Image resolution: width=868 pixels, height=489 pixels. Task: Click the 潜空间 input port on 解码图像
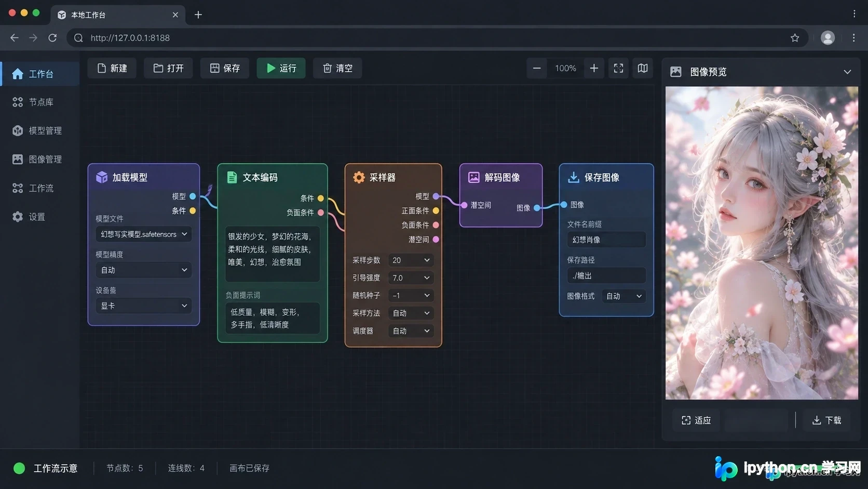(x=464, y=205)
